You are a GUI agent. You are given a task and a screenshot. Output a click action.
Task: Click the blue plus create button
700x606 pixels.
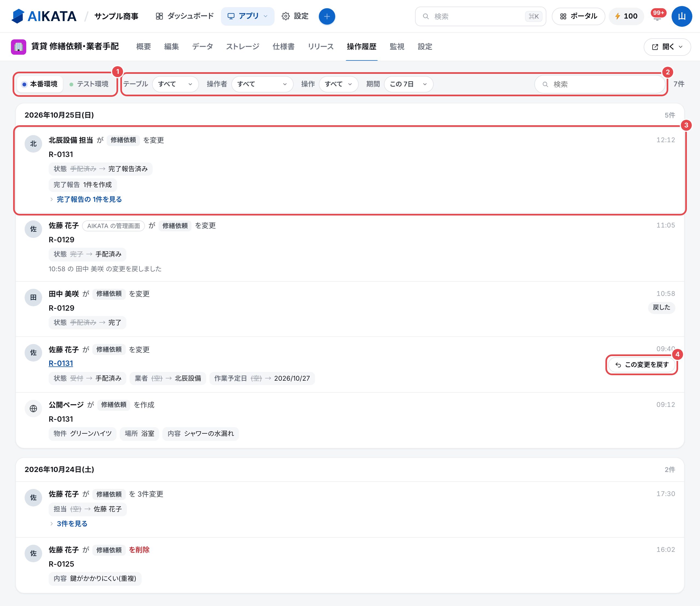click(327, 16)
